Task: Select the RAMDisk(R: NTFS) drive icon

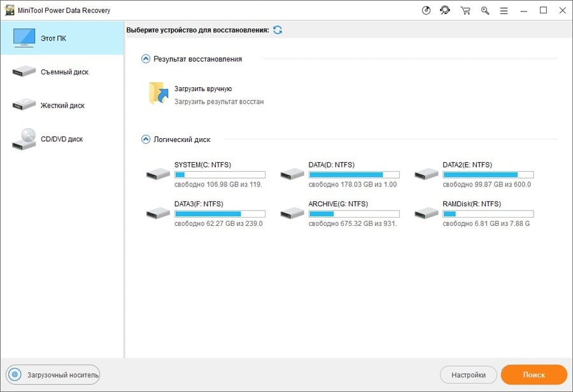Action: tap(426, 213)
